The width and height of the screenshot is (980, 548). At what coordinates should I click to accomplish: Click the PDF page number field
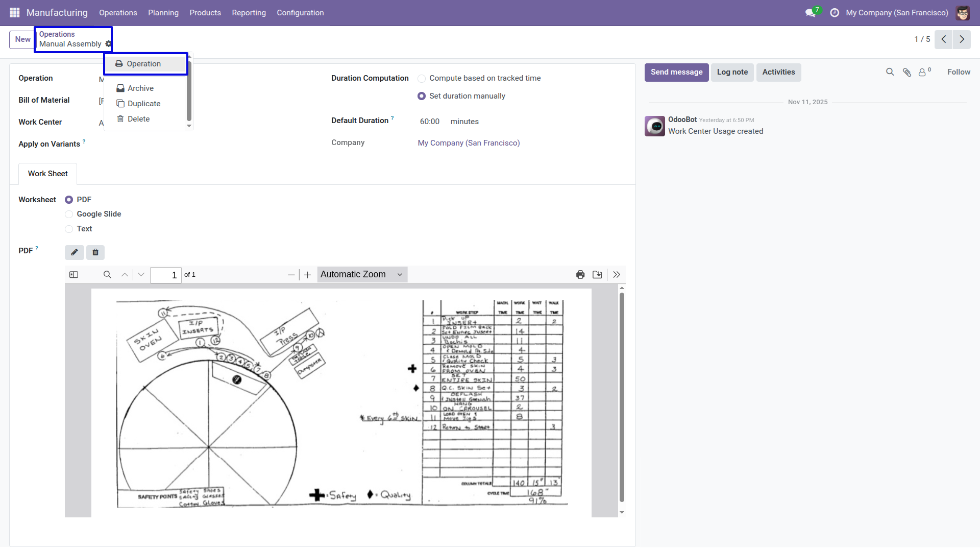point(166,275)
